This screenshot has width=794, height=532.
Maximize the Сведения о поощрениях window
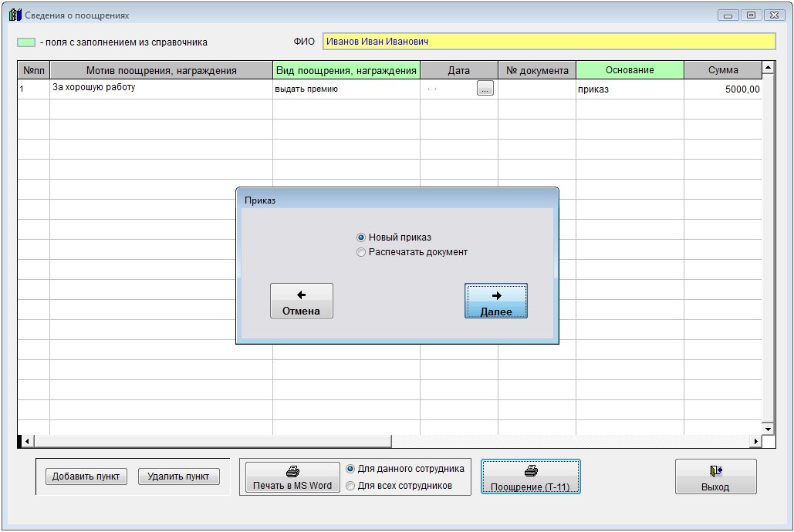tap(751, 15)
